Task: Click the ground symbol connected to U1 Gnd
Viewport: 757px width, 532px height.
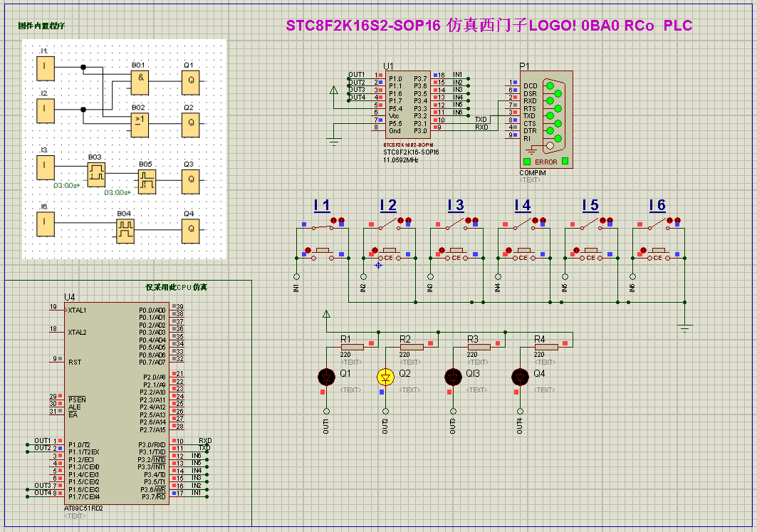Action: [x=333, y=142]
